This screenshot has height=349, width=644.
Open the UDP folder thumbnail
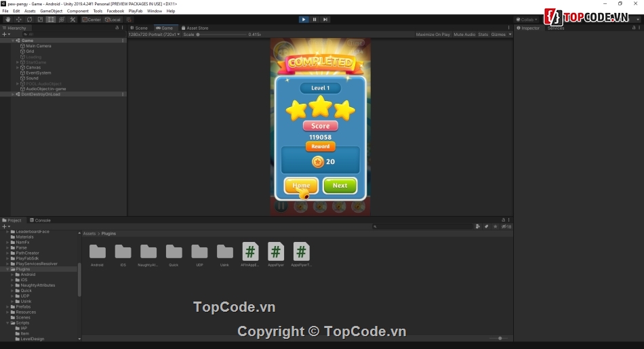(x=199, y=251)
